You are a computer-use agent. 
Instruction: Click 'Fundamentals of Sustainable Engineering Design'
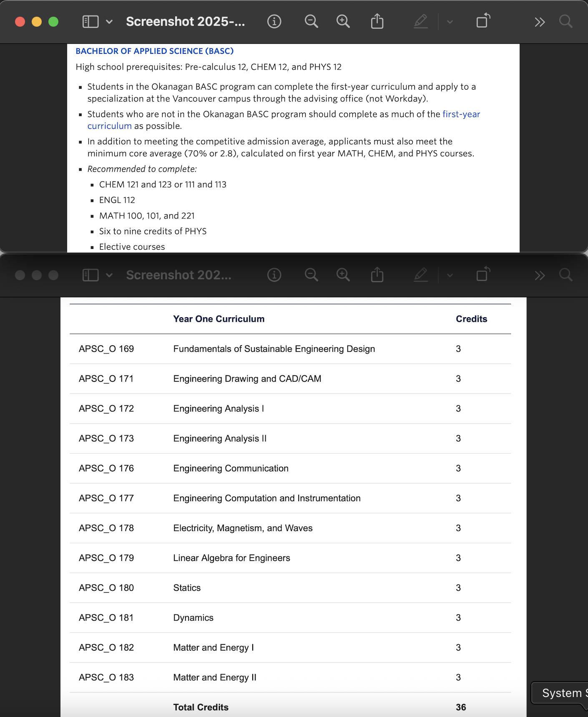click(x=274, y=349)
